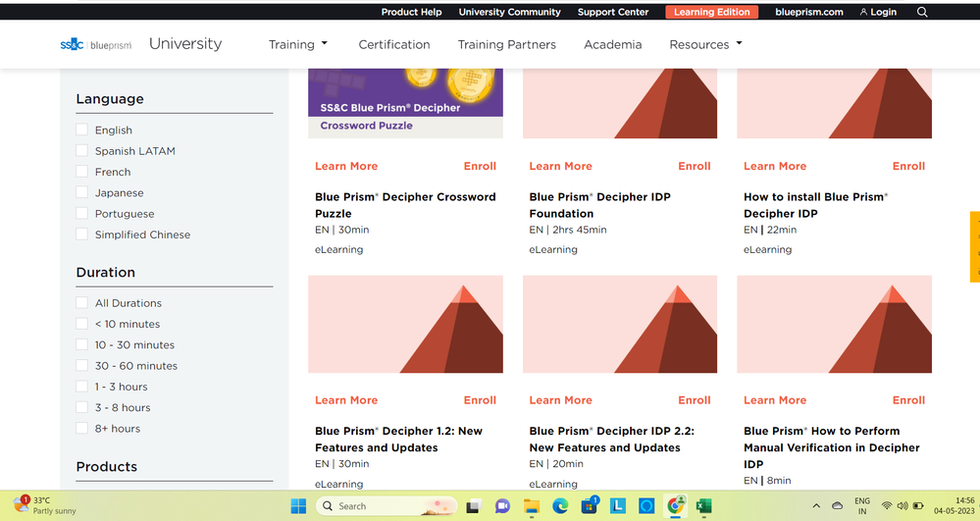The height and width of the screenshot is (521, 980).
Task: Enable the < 10 minutes duration filter
Action: click(x=81, y=324)
